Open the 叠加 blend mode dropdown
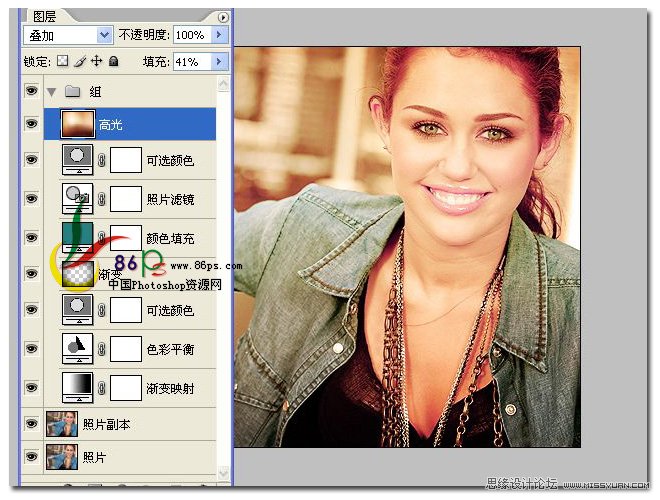The height and width of the screenshot is (500, 660). [x=104, y=35]
